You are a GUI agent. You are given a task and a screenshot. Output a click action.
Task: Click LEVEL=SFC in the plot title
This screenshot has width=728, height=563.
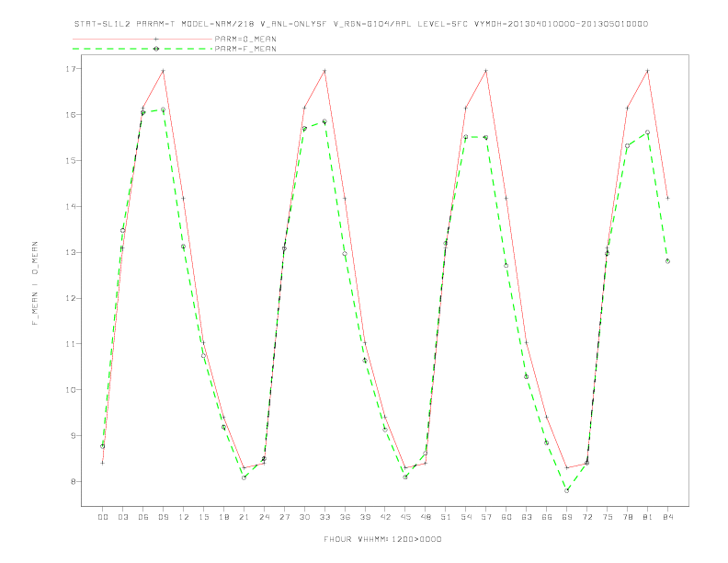[x=443, y=24]
